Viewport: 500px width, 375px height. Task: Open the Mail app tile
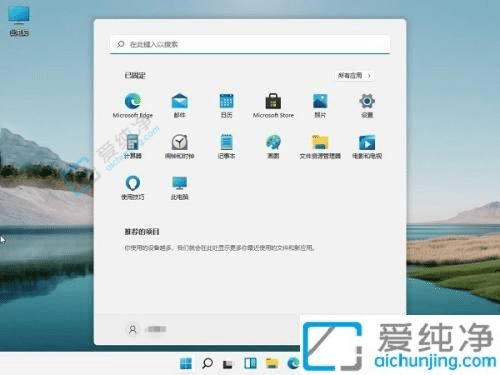click(x=180, y=105)
